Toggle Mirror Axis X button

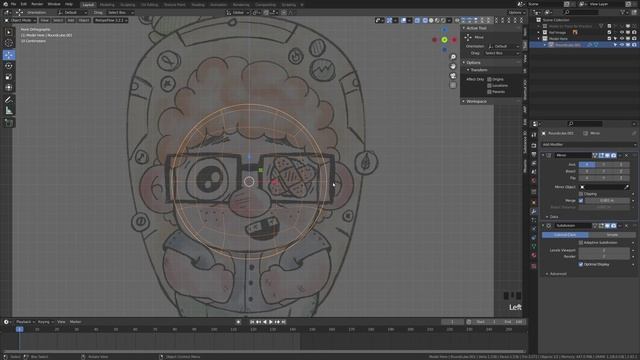(x=587, y=164)
